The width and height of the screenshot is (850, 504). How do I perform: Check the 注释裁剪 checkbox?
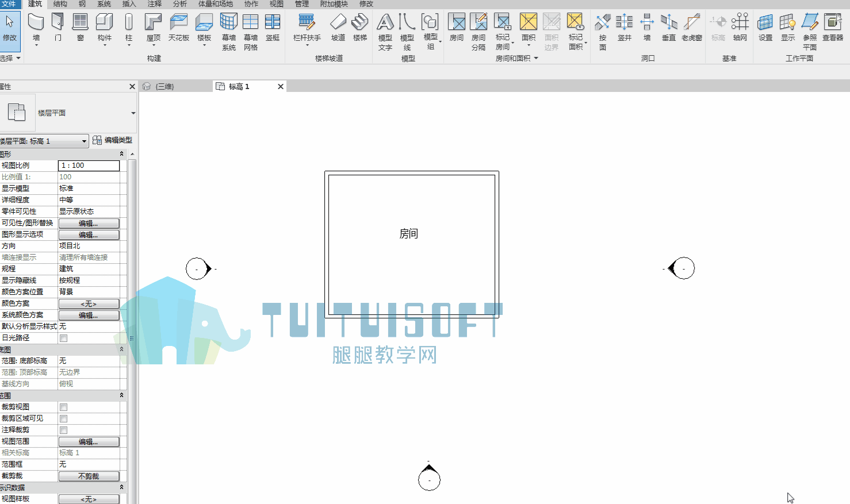tap(64, 430)
